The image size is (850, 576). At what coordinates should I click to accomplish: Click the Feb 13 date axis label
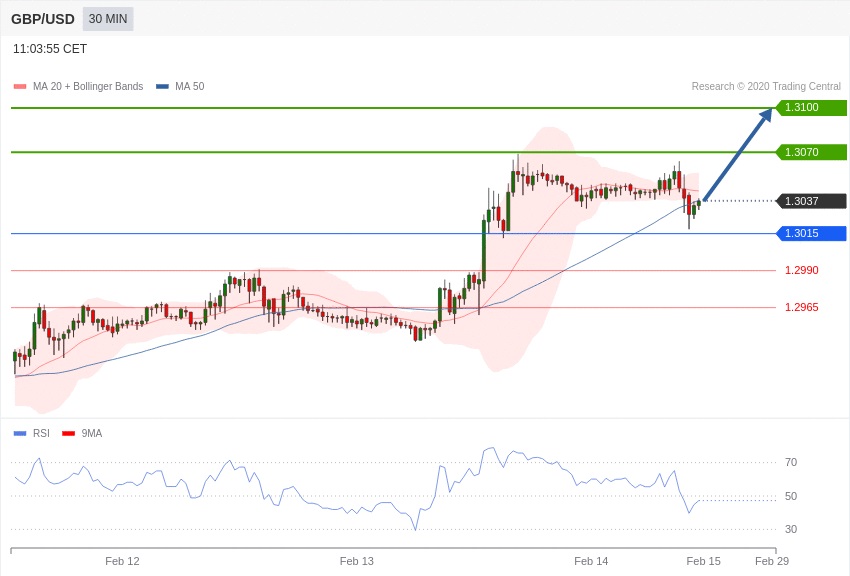(x=356, y=561)
